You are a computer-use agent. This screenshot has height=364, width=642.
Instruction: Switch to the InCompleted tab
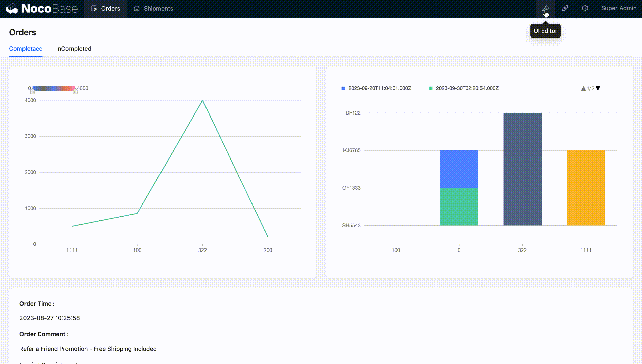[74, 49]
